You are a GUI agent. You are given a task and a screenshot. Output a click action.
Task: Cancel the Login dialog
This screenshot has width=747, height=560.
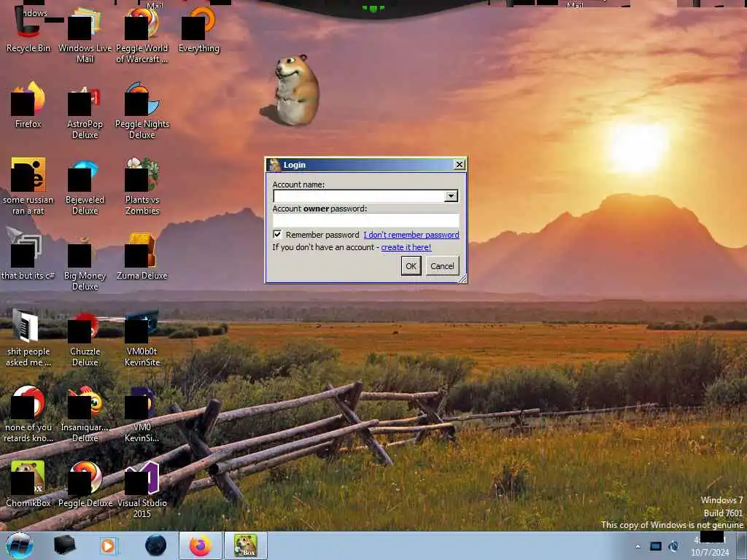coord(442,266)
